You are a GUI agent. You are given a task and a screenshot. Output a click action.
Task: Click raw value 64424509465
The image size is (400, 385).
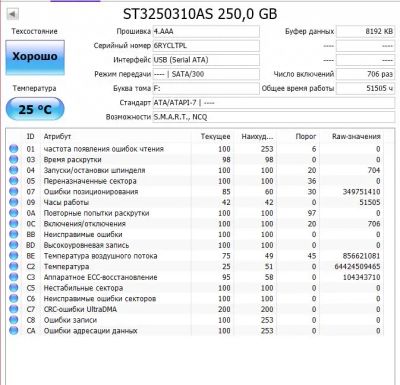pyautogui.click(x=357, y=266)
